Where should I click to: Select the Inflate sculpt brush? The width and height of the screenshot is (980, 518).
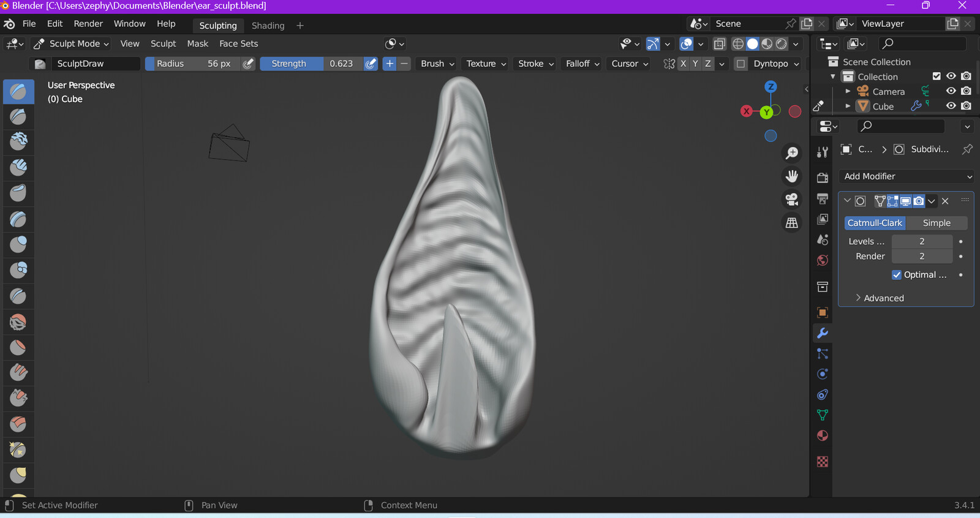pyautogui.click(x=18, y=245)
